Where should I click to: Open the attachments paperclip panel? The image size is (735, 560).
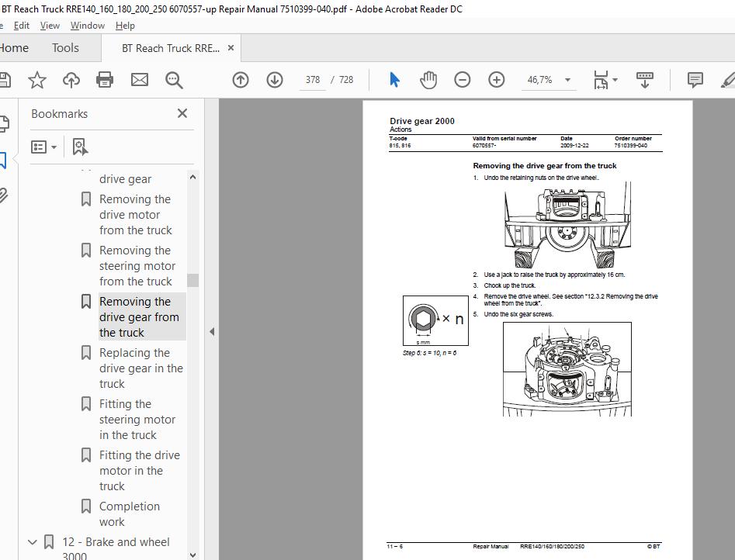click(4, 195)
